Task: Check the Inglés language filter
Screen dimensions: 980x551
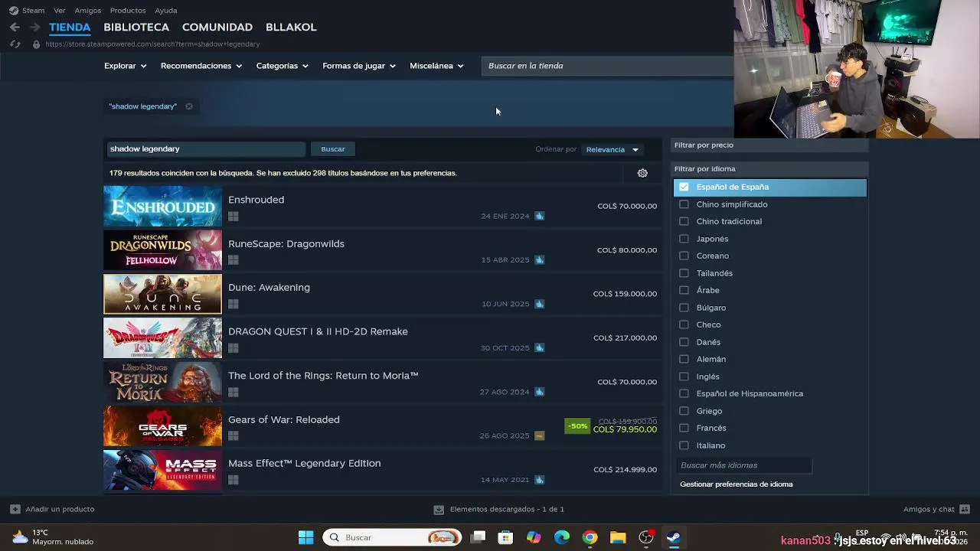Action: (x=684, y=377)
